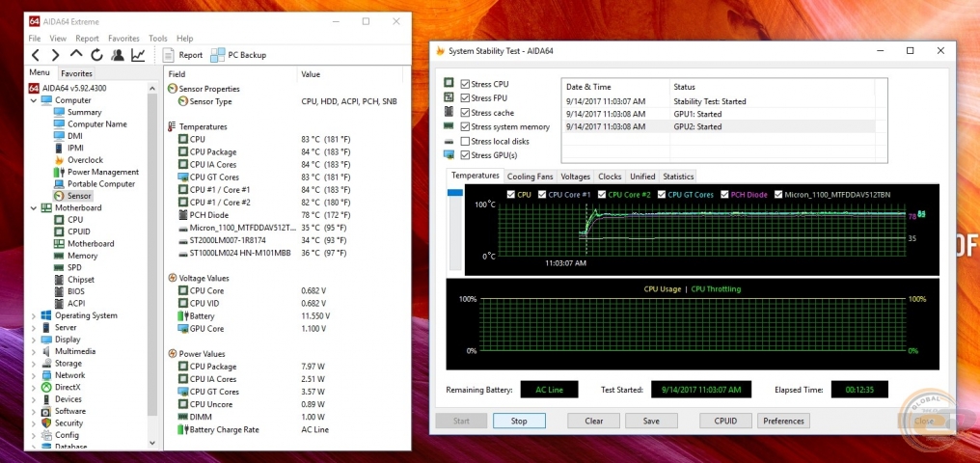Click the up arrow toolbar icon

[x=75, y=54]
